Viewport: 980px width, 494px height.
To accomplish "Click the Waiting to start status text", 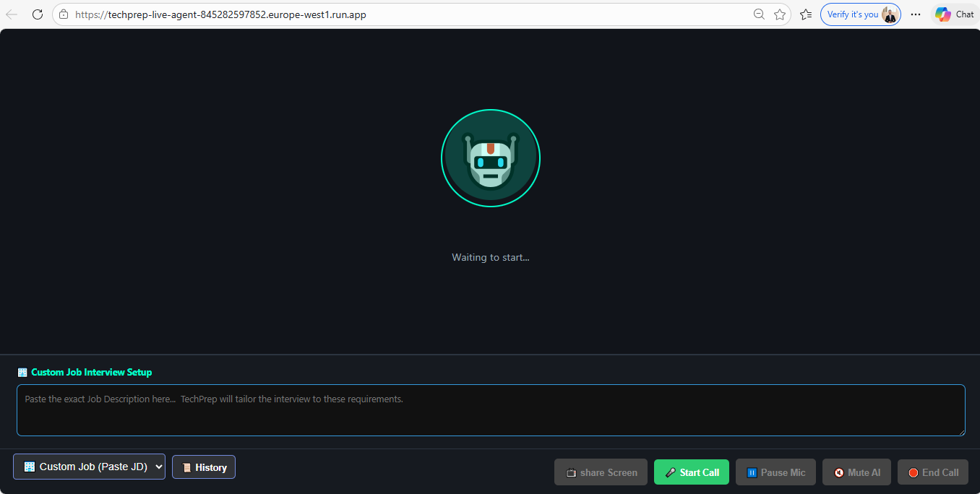I will 491,257.
